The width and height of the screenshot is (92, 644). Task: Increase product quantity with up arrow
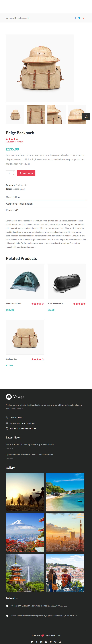[14, 172]
